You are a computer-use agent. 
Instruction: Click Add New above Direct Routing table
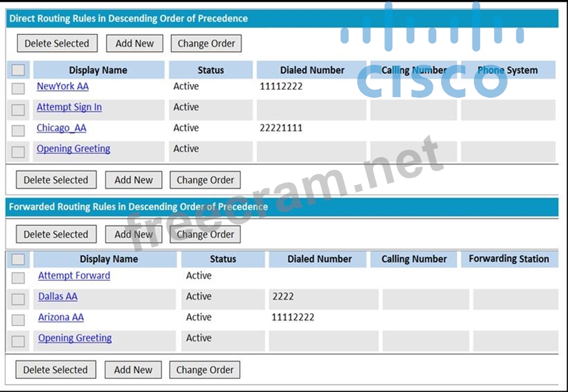click(135, 44)
